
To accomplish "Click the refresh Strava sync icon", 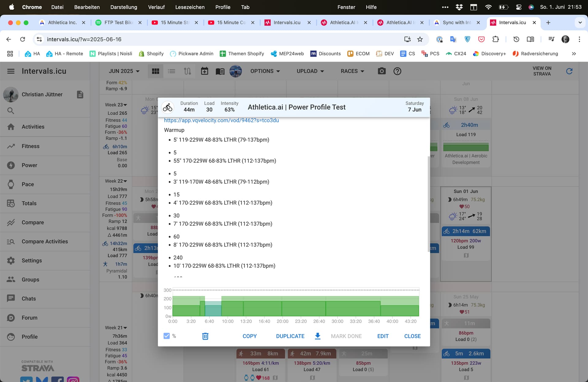I will [569, 71].
